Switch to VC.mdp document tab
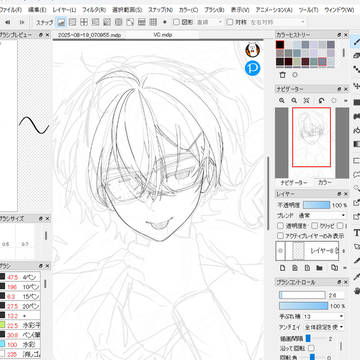Viewport: 360px width, 360px height. tap(163, 35)
